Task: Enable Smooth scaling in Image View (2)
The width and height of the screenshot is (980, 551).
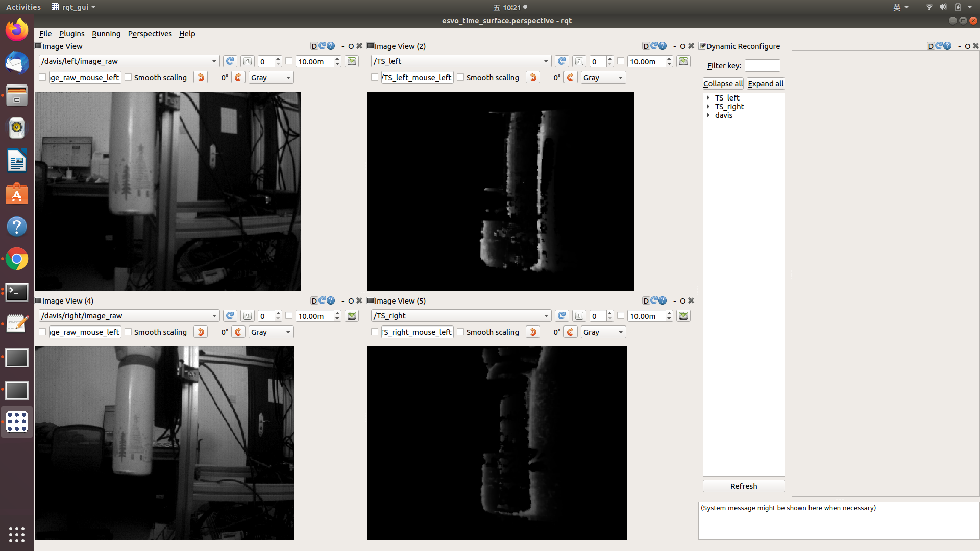Action: 460,77
